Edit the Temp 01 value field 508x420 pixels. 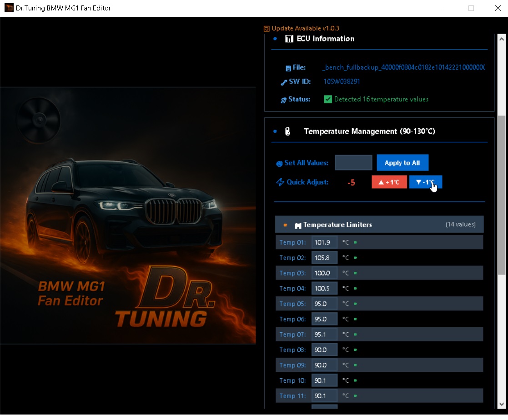(324, 243)
